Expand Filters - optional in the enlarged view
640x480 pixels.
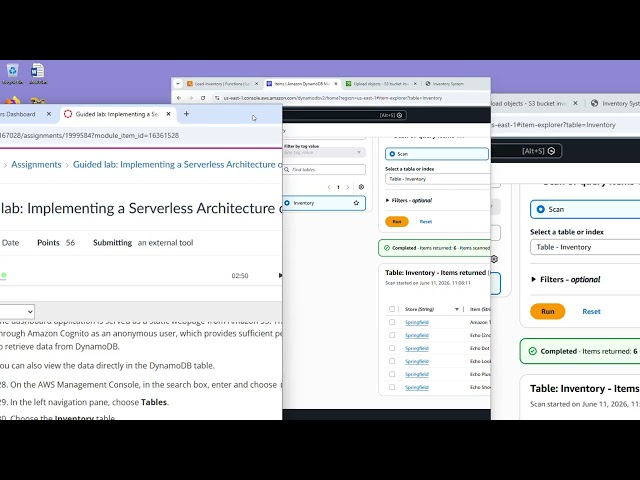[566, 280]
